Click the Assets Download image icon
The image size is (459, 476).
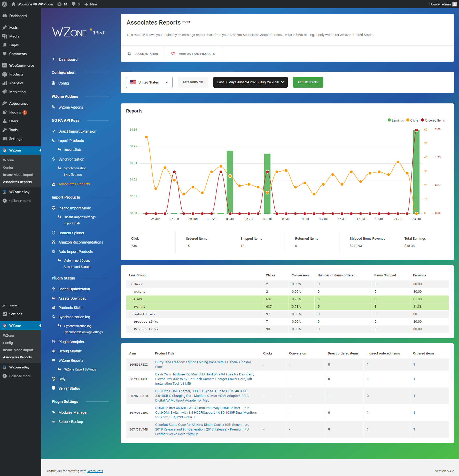(53, 298)
